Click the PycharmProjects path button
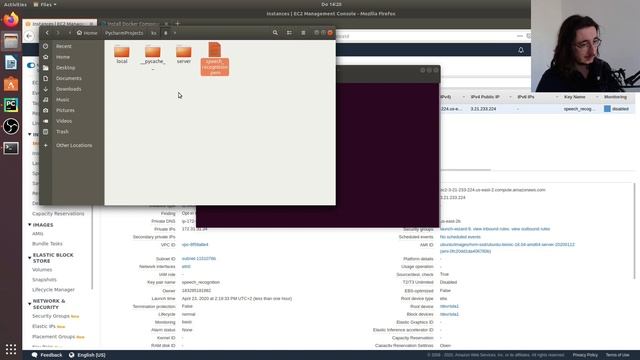640x360 pixels. pyautogui.click(x=124, y=33)
